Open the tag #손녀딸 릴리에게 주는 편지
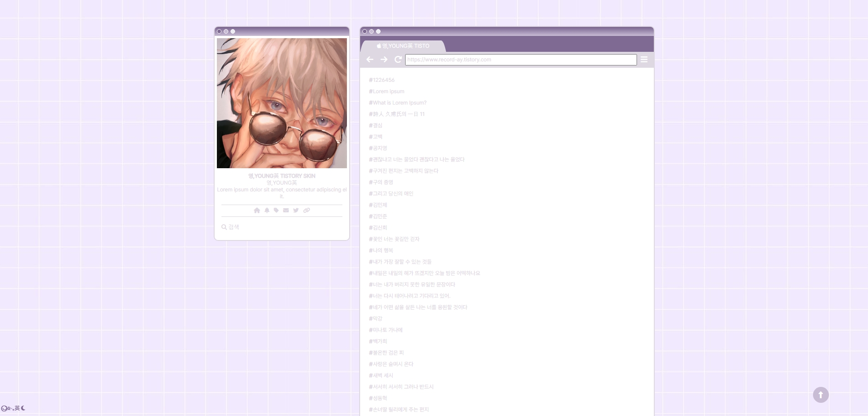The width and height of the screenshot is (868, 416). [399, 410]
